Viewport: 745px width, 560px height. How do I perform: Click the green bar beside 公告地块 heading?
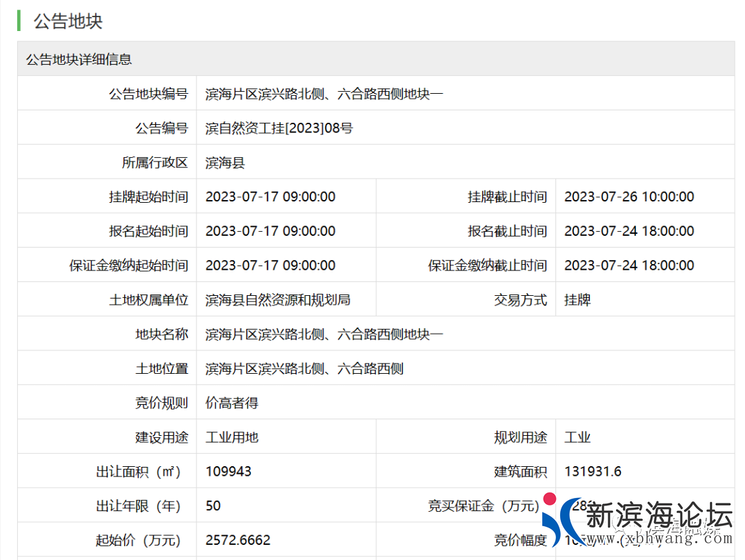click(x=19, y=21)
